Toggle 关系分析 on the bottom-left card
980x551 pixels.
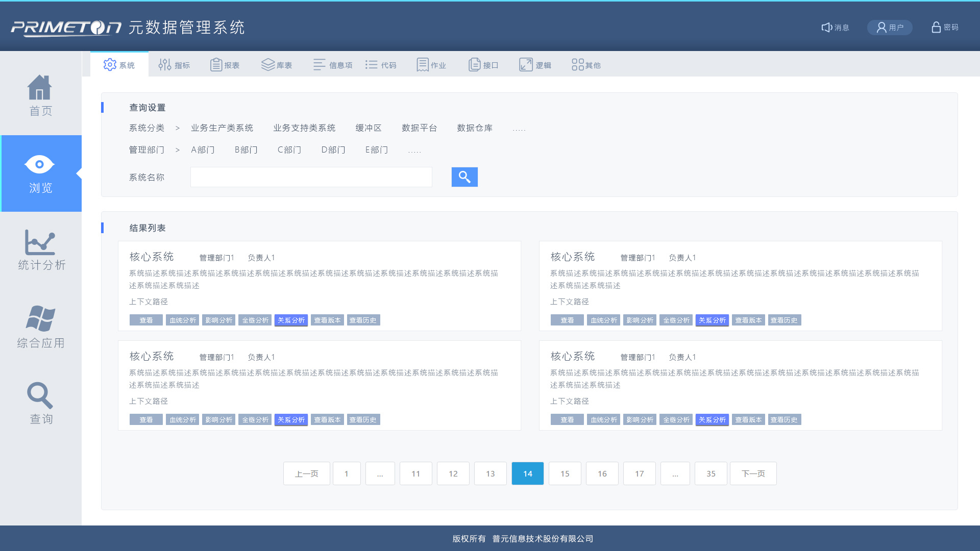coord(291,419)
